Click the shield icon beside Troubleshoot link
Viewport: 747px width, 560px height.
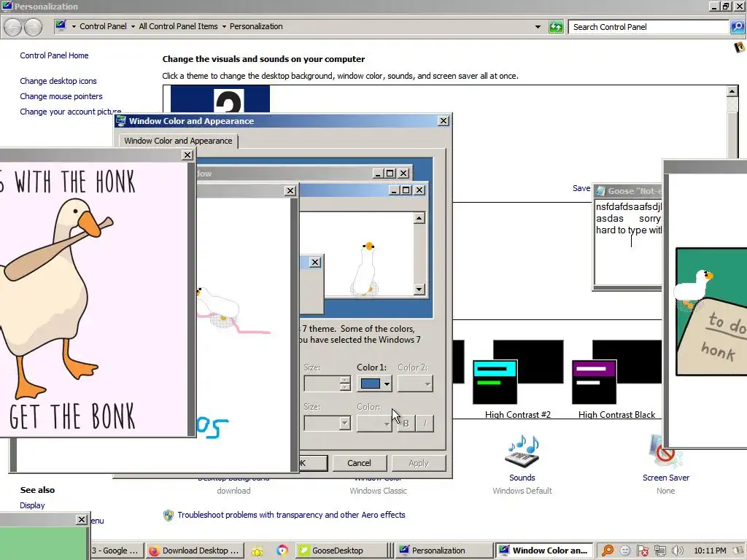169,516
